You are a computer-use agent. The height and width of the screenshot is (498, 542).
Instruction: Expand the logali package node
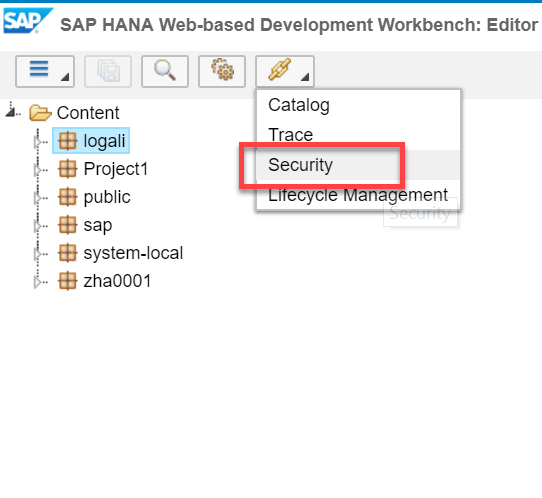(37, 141)
